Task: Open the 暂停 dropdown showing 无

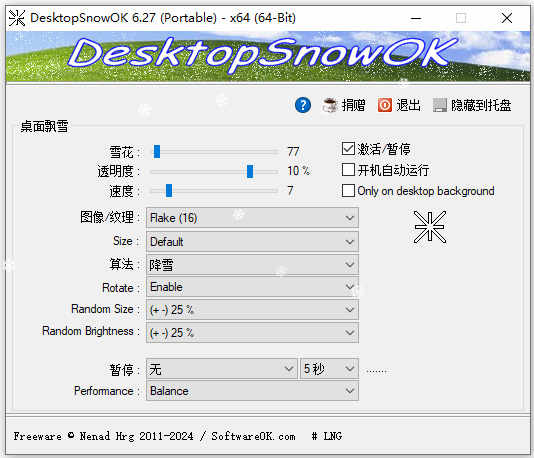Action: coord(222,369)
